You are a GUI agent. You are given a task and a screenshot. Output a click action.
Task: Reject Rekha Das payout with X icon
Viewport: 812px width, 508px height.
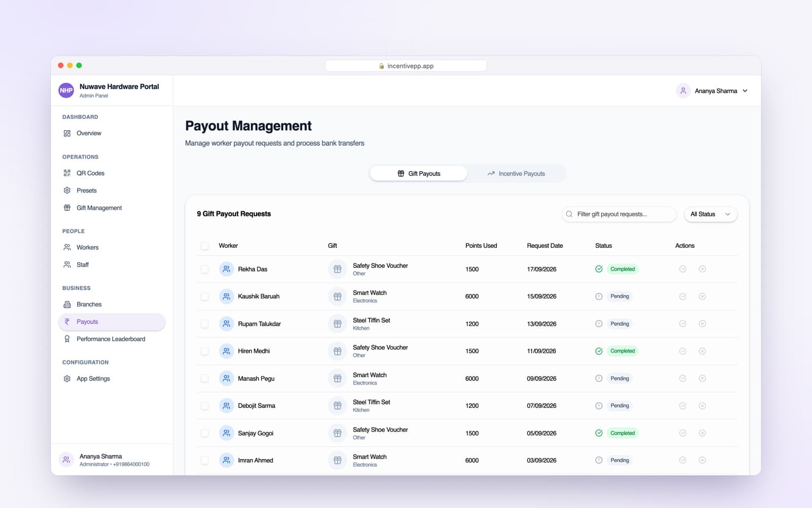pos(702,269)
